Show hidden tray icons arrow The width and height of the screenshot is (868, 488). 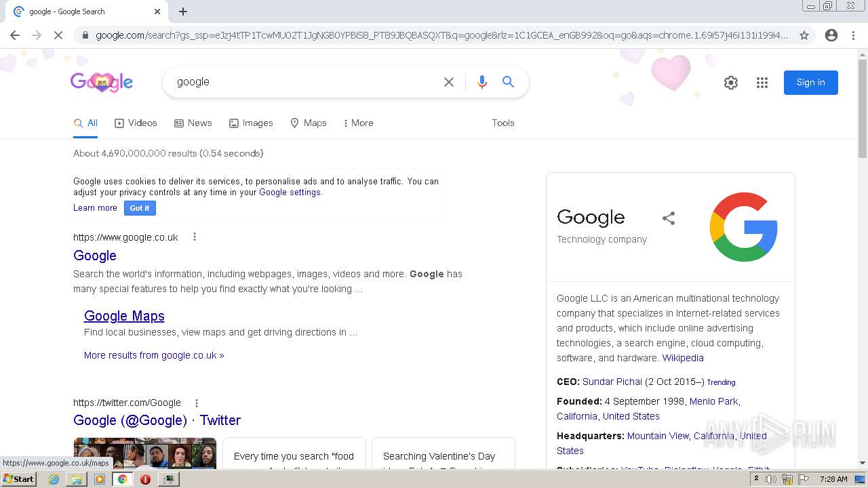click(x=756, y=479)
